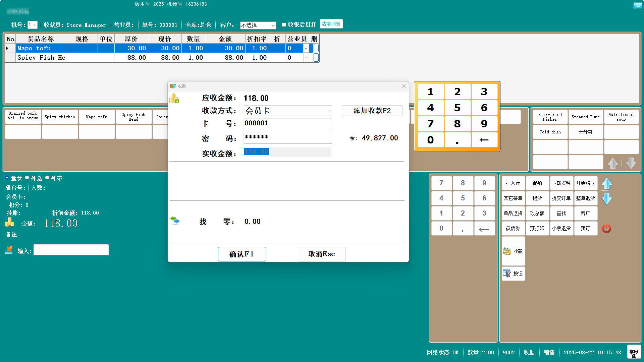Click the 网络状态:OK status text
The image size is (644, 362).
[x=443, y=353]
